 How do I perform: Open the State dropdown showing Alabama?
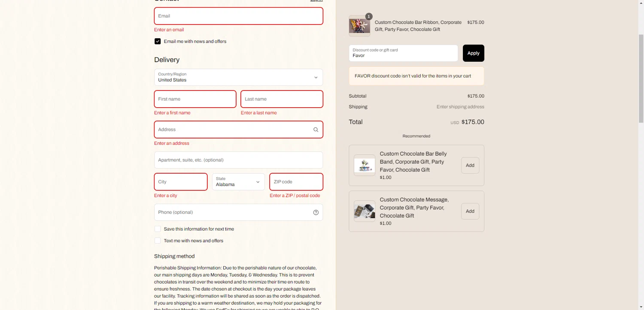[238, 182]
